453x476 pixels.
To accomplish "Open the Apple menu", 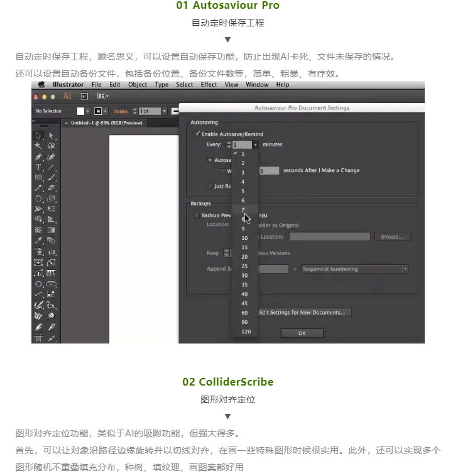I will 41,85.
